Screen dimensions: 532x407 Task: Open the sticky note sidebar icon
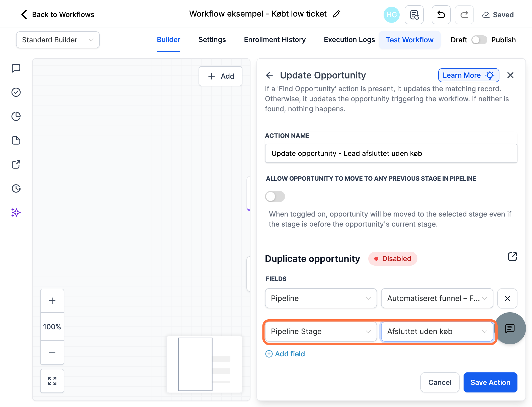(16, 140)
